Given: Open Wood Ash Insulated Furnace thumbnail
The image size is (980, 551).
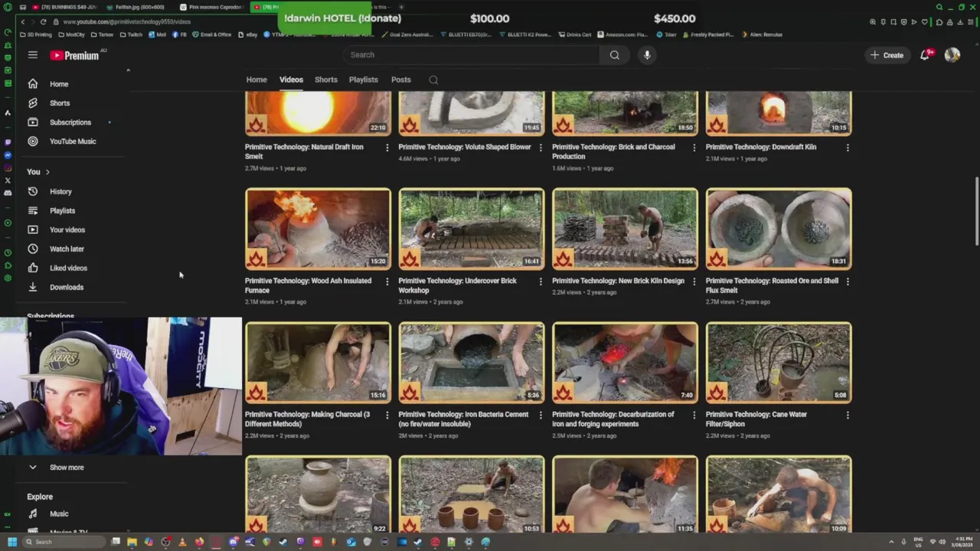Looking at the screenshot, I should click(x=318, y=229).
